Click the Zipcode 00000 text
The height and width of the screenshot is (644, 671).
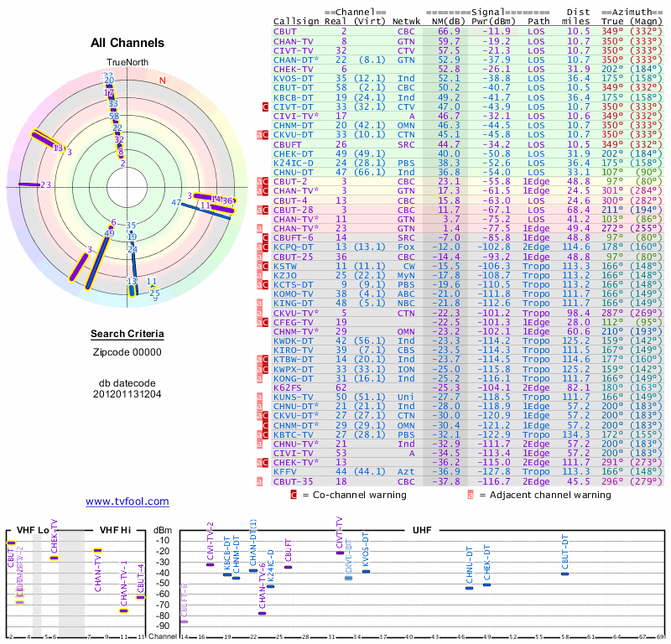point(127,352)
